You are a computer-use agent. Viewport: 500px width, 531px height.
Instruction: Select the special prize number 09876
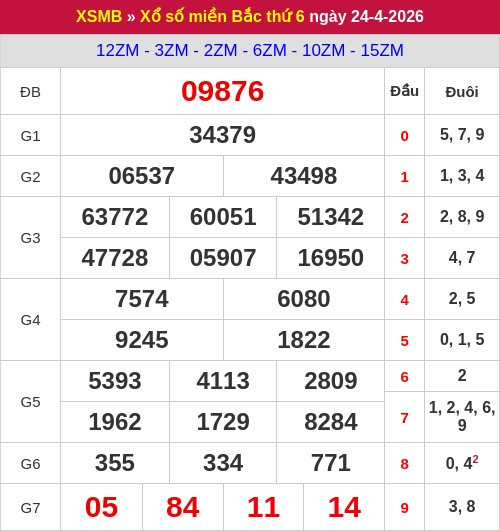(x=223, y=91)
